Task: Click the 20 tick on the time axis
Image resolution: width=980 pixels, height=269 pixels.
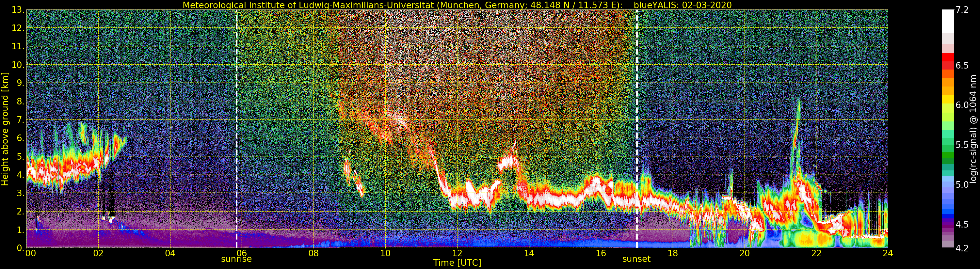Action: point(744,253)
